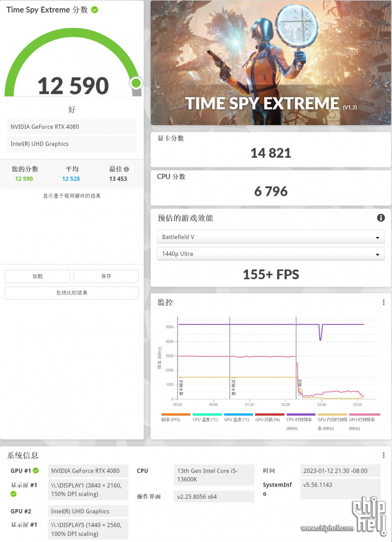Click the CPU 分数 value 6 796
392x542 pixels.
(271, 191)
